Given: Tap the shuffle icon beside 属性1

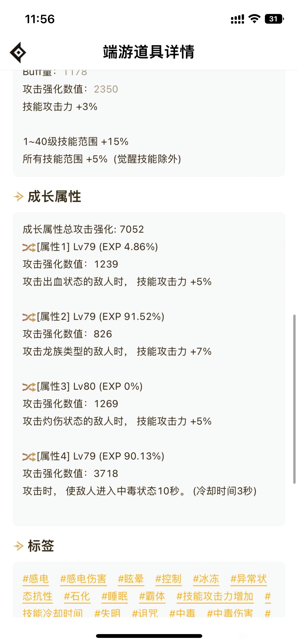Looking at the screenshot, I should (29, 247).
